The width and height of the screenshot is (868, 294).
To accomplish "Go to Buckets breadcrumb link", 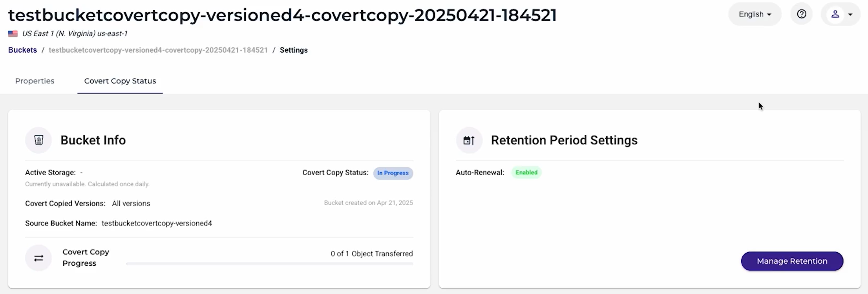I will 22,50.
